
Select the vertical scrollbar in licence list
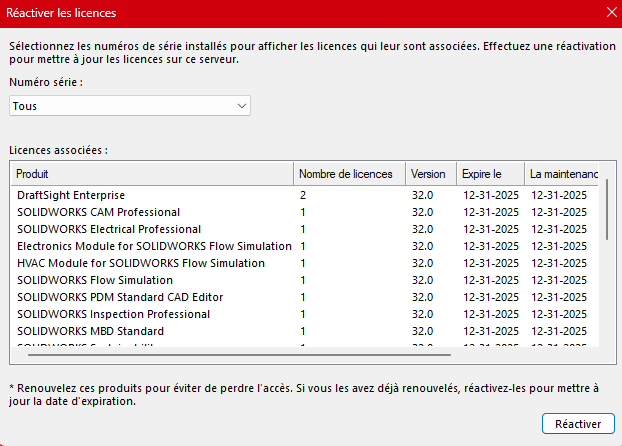tap(607, 210)
